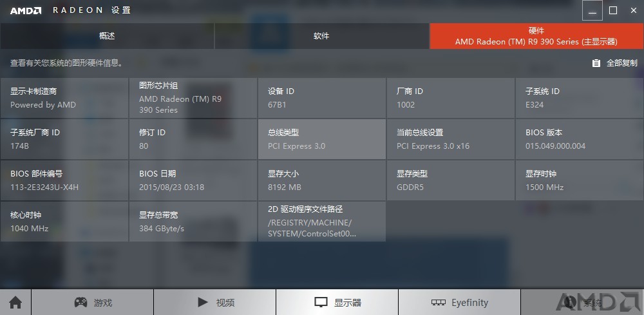Open the 视频 play section

point(215,303)
